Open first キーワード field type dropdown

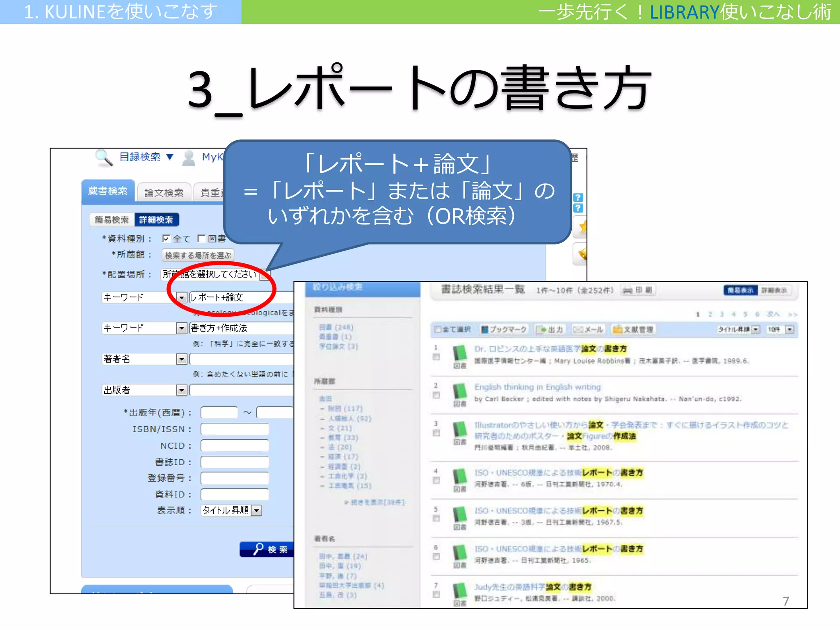click(x=181, y=298)
